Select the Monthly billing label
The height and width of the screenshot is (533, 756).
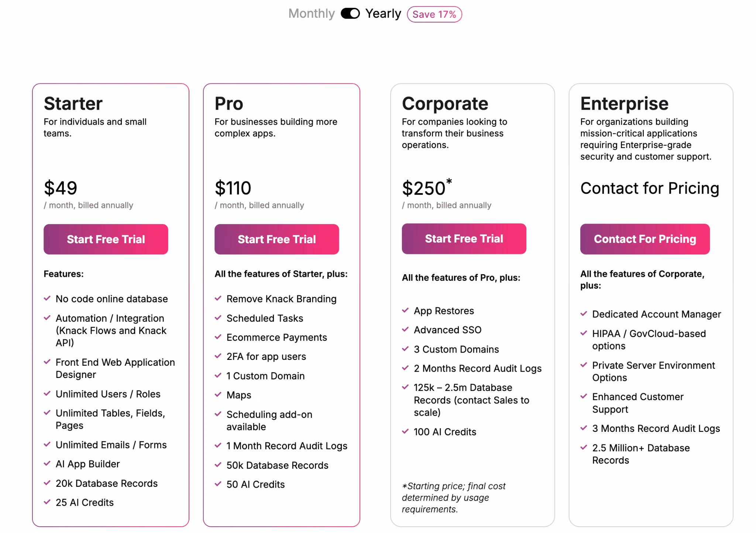(312, 14)
